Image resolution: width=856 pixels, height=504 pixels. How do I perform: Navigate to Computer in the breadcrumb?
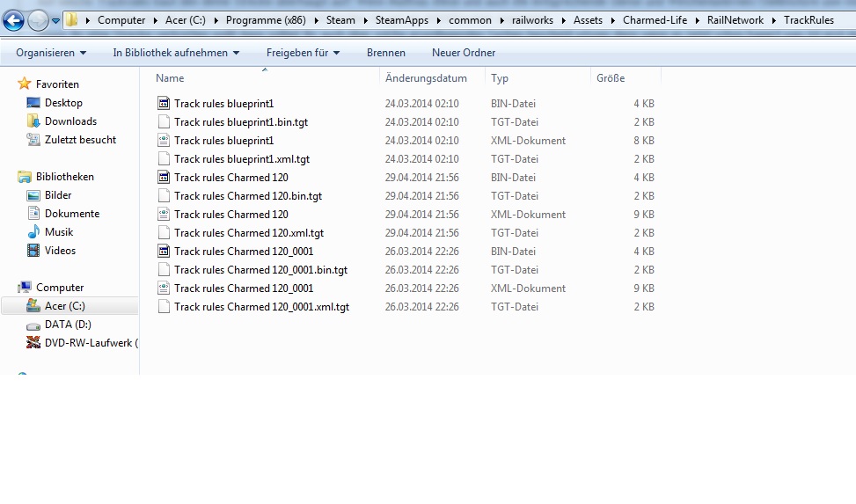tap(121, 20)
